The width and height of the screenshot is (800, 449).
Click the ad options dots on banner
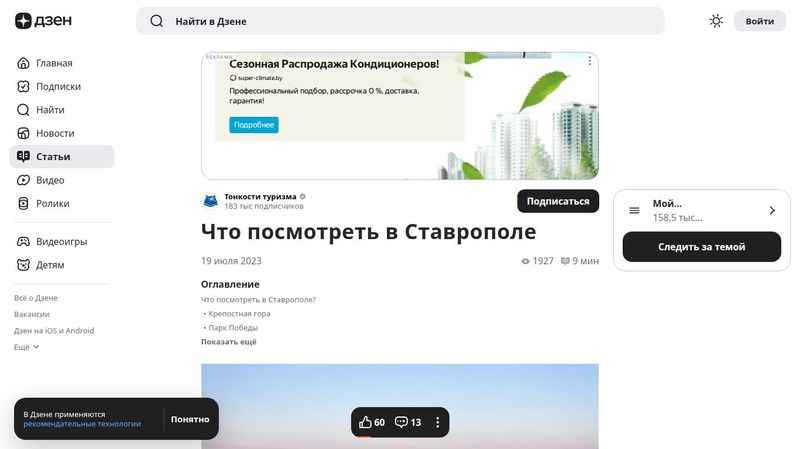589,62
